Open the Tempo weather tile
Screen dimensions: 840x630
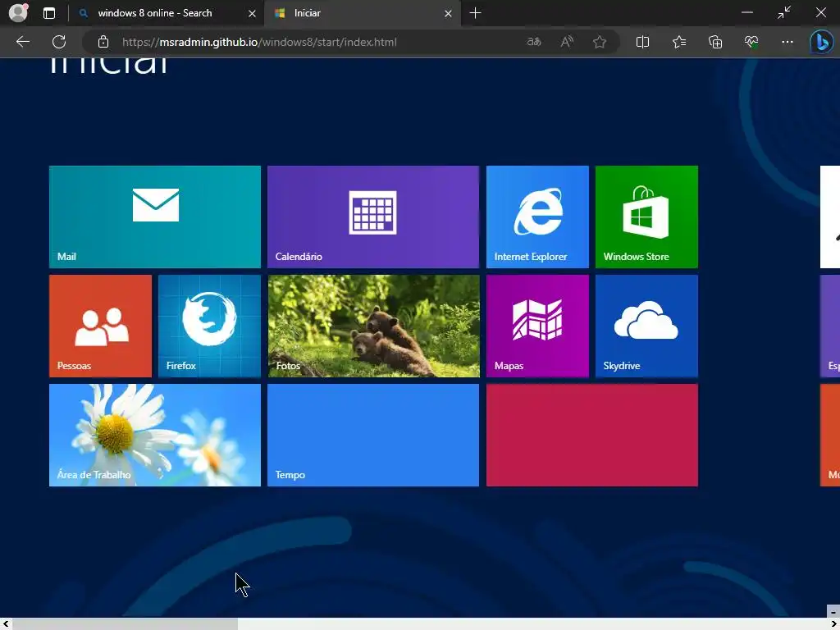coord(373,435)
